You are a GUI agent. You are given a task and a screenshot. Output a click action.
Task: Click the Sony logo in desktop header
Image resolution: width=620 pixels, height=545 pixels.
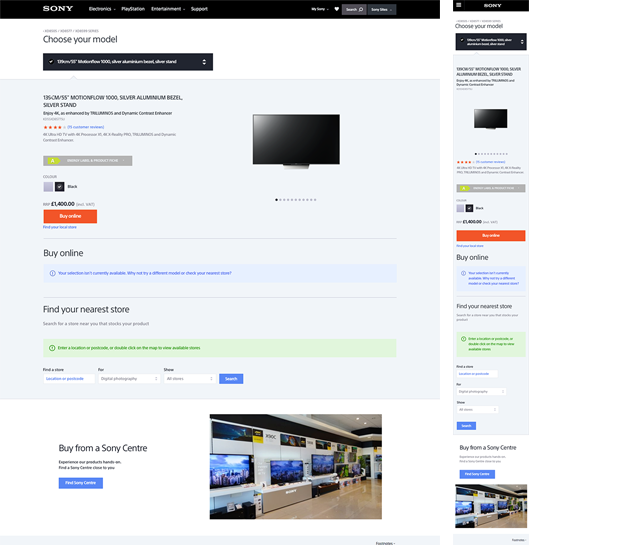58,9
